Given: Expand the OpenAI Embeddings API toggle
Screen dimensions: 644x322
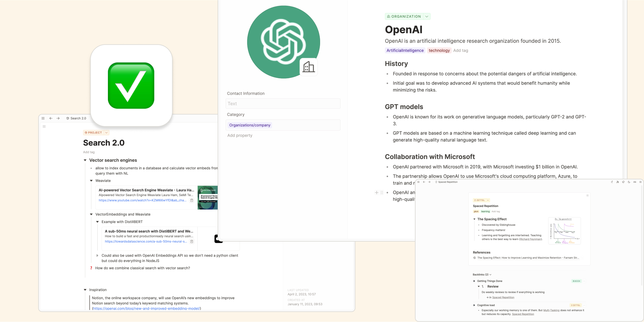Looking at the screenshot, I should pyautogui.click(x=97, y=255).
